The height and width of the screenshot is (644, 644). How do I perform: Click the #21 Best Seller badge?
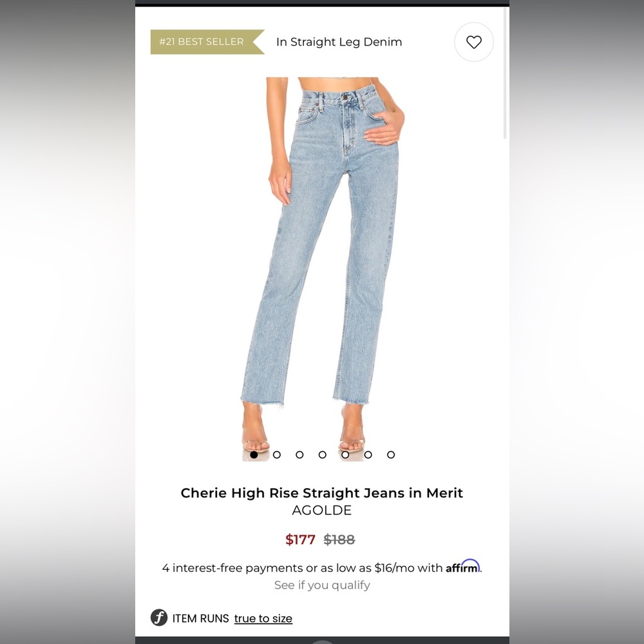pyautogui.click(x=207, y=42)
